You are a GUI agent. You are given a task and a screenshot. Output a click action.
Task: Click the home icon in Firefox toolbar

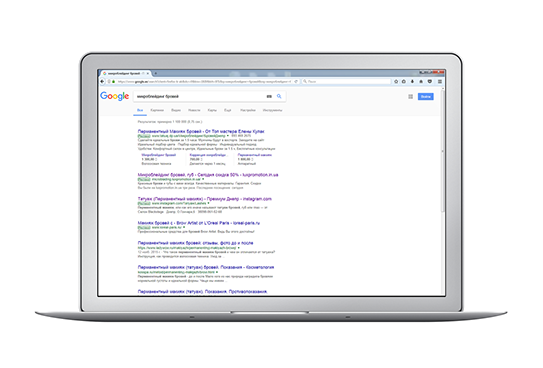421,81
